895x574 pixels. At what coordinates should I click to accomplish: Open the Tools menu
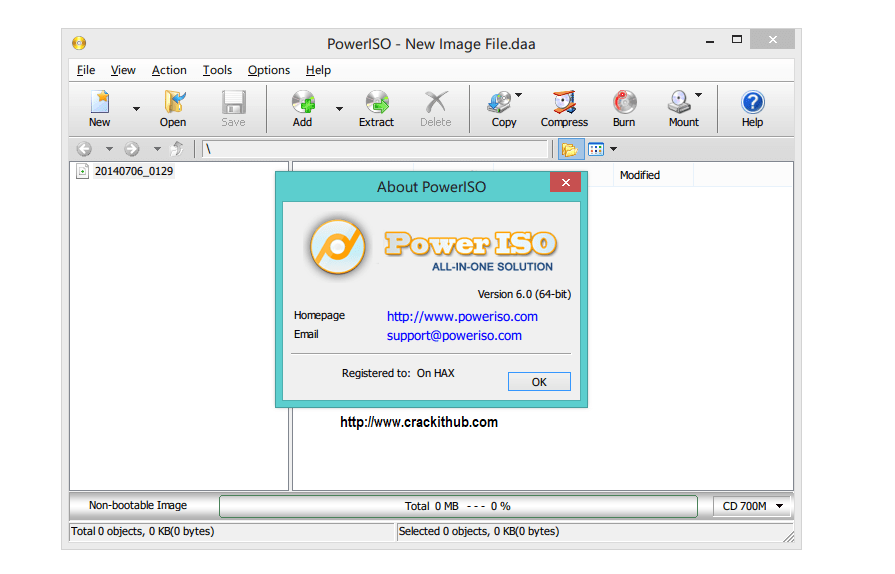[217, 70]
